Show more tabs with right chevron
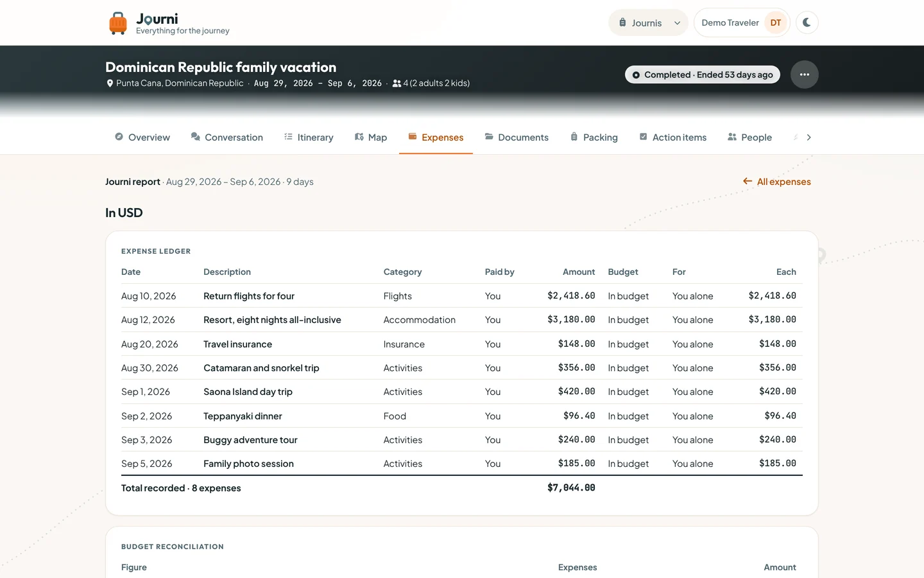Viewport: 924px width, 578px height. pyautogui.click(x=809, y=137)
